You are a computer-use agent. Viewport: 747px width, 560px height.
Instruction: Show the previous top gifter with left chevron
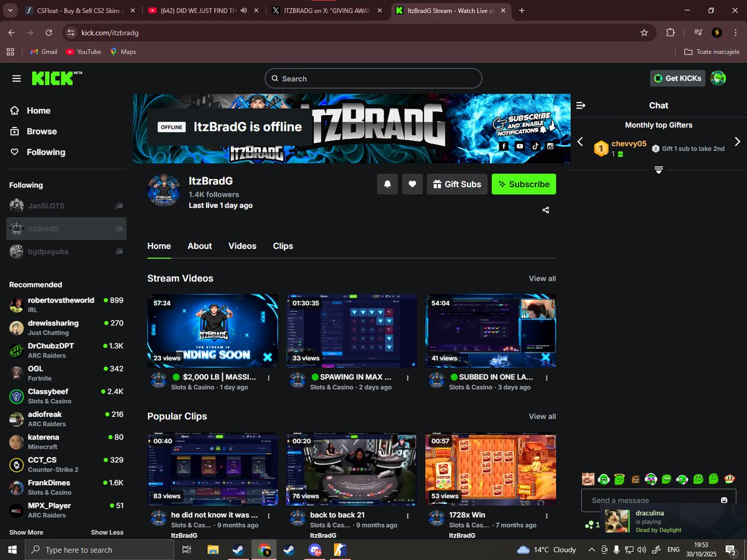click(580, 142)
